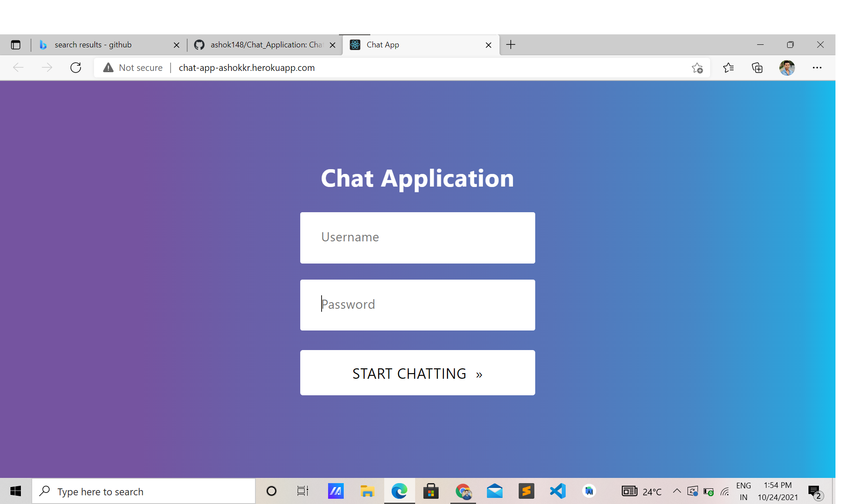
Task: Click the Username input field
Action: (x=417, y=237)
